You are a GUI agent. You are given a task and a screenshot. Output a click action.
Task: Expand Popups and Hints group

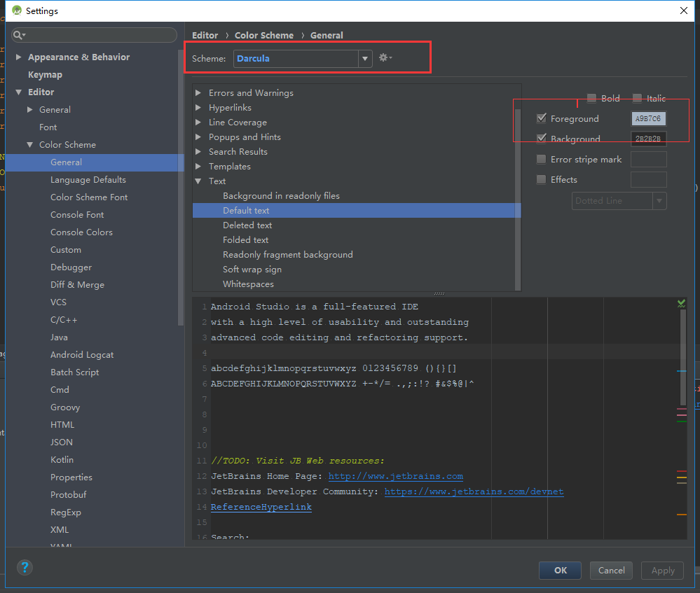pyautogui.click(x=198, y=137)
